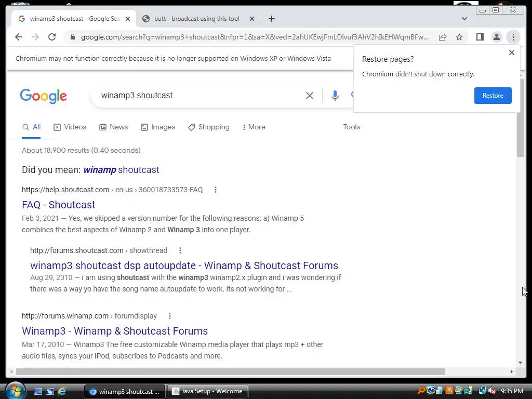Open the profile avatar icon
Image resolution: width=532 pixels, height=399 pixels.
496,37
